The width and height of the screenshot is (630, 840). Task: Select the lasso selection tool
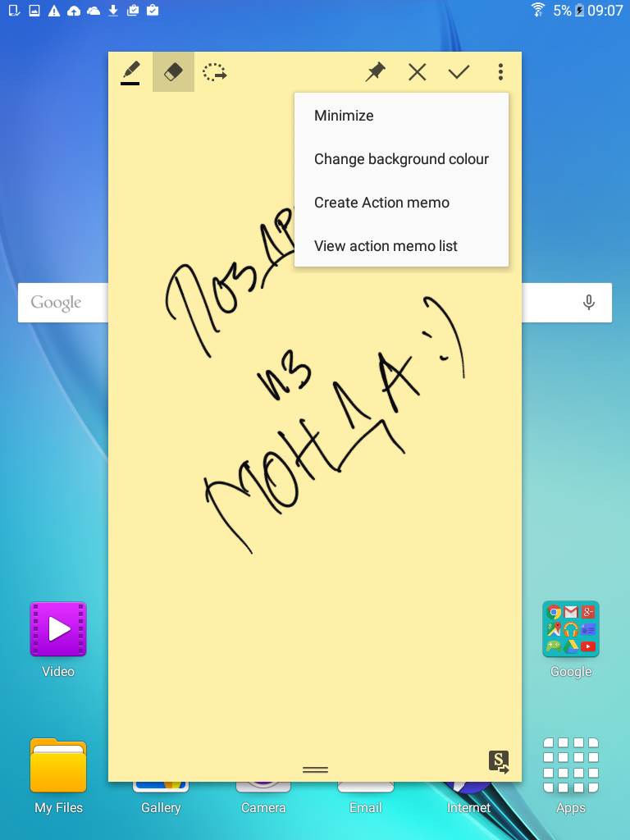(x=215, y=72)
